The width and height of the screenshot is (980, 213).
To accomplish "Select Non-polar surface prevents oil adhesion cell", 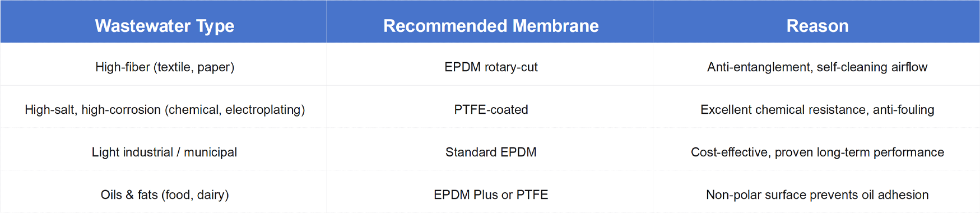I will point(816,192).
